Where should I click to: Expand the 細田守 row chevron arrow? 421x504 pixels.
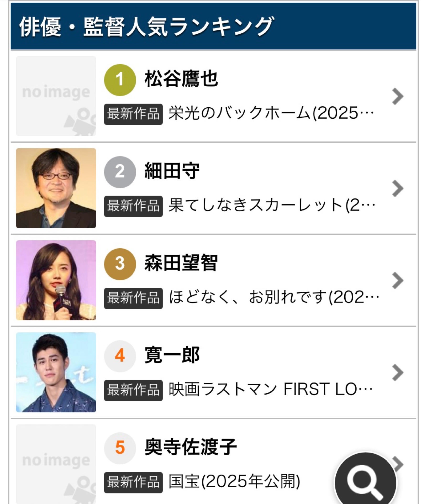coord(398,188)
